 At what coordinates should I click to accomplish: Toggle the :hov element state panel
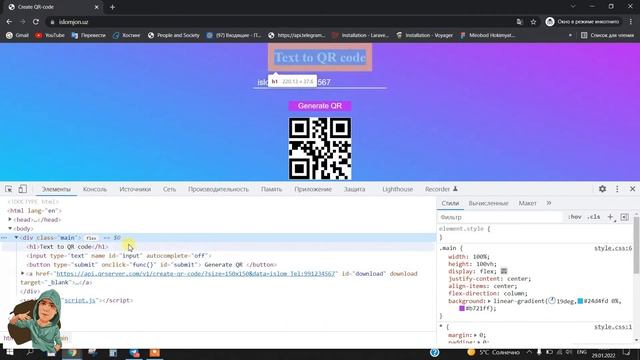point(575,217)
